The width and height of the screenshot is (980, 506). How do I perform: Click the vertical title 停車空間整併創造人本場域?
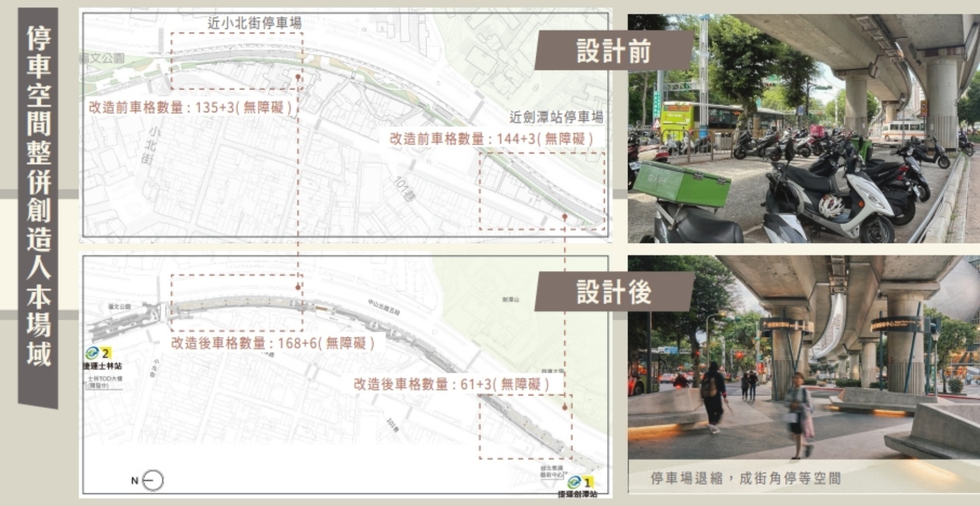(39, 196)
